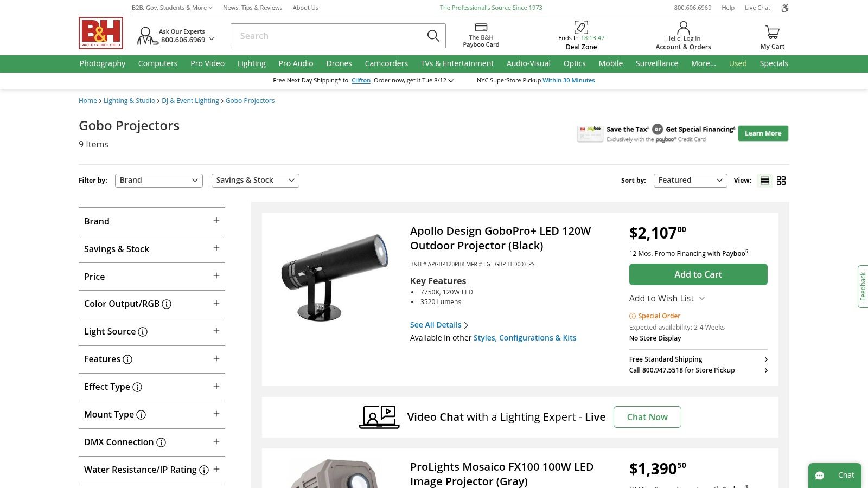The width and height of the screenshot is (868, 488).
Task: Show Color Output/RGB info tooltip icon
Action: click(167, 304)
